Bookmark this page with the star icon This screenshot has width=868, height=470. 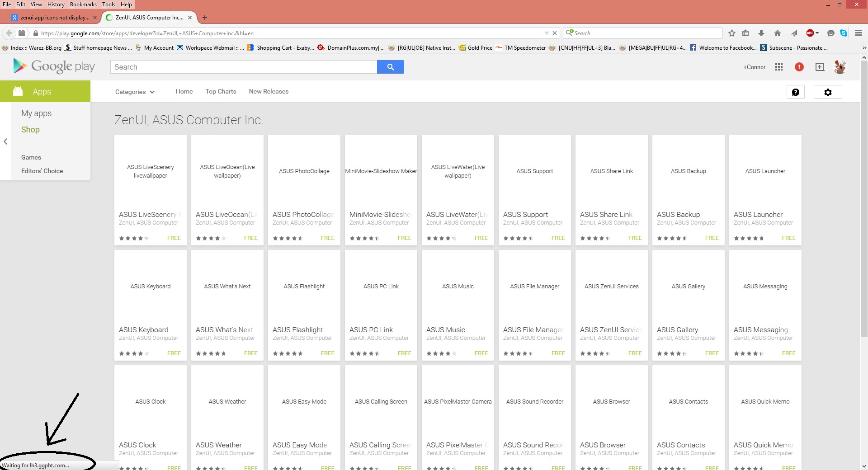(x=732, y=33)
